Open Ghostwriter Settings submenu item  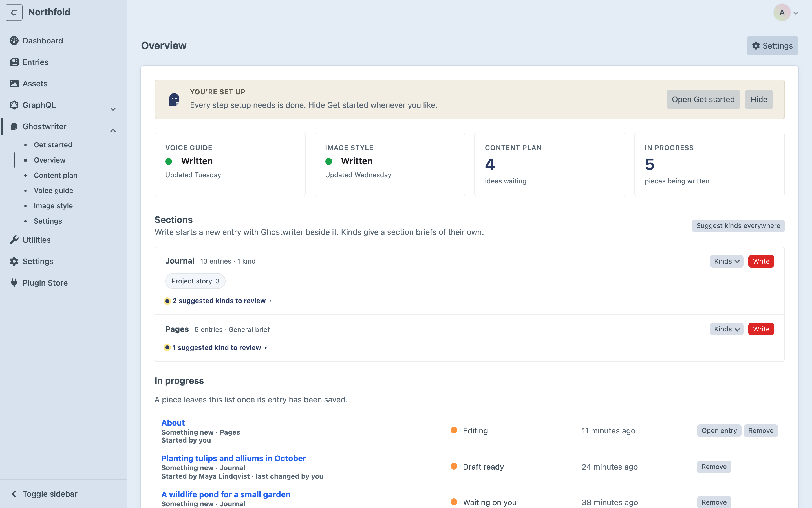[48, 221]
